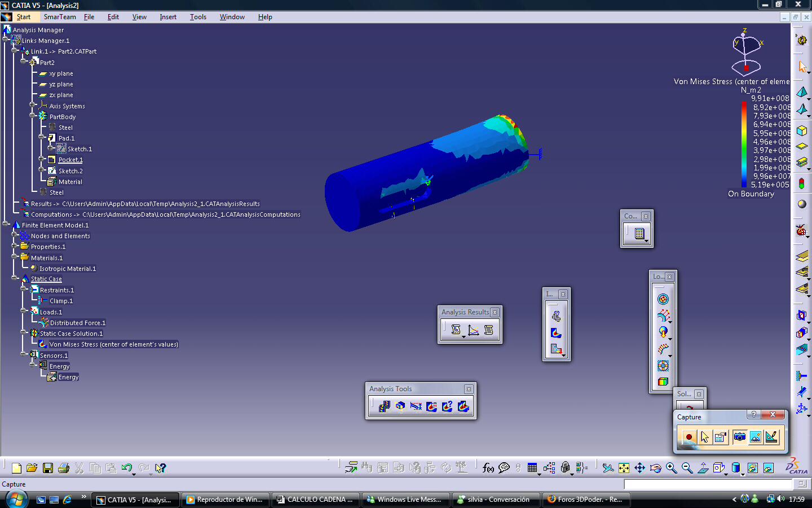The image size is (812, 508).
Task: Switch to Windows Live Messenger taskbar button
Action: pyautogui.click(x=405, y=500)
